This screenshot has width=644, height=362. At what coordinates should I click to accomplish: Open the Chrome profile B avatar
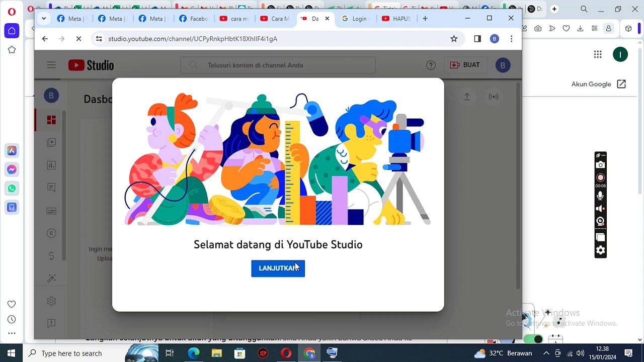point(495,39)
